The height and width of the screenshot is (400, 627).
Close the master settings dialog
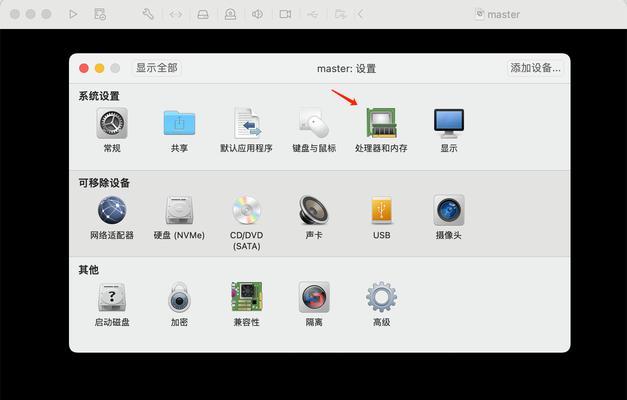(84, 68)
